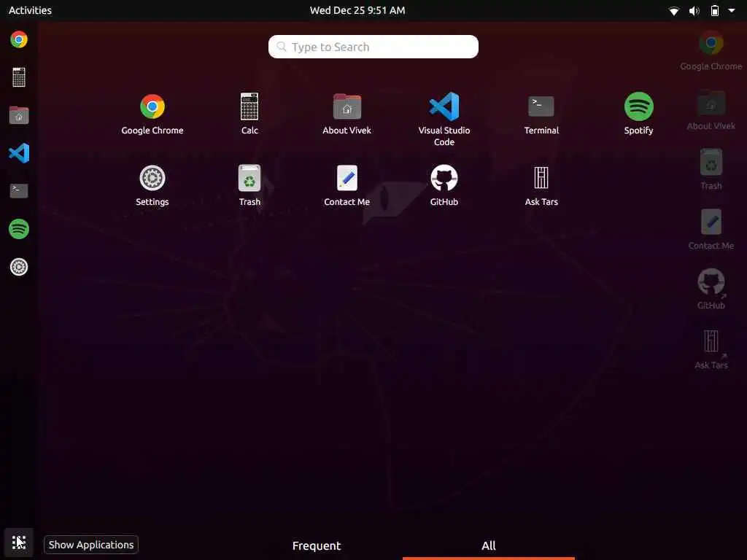
Task: Open Contact Me from the app grid
Action: (x=347, y=185)
